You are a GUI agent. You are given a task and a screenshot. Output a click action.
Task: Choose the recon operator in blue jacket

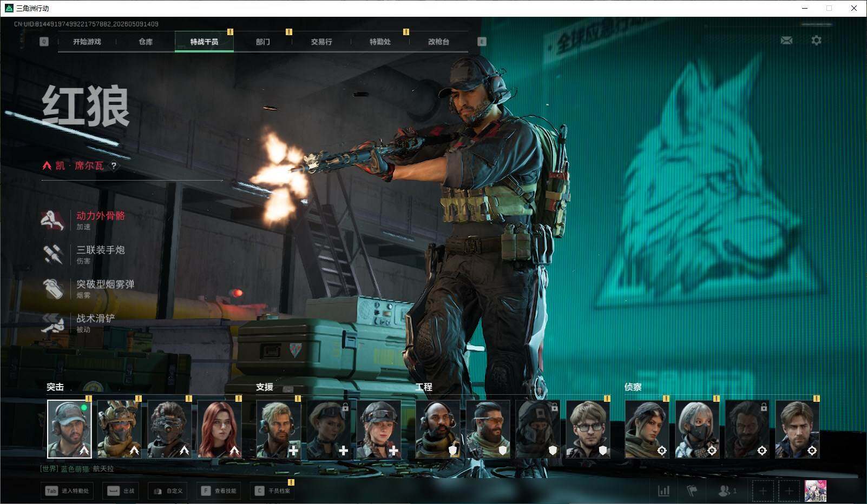pos(798,429)
